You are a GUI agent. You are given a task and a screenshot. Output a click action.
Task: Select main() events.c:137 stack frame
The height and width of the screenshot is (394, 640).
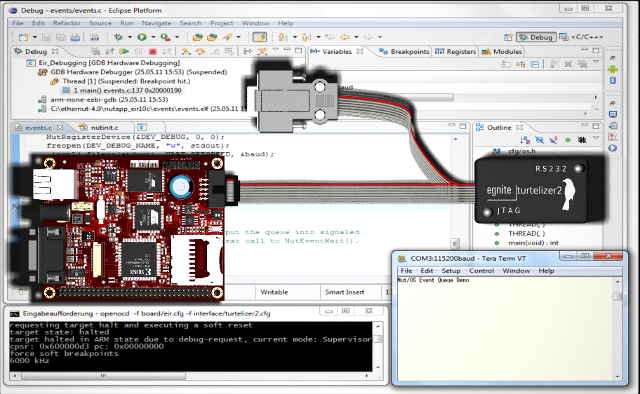[122, 90]
